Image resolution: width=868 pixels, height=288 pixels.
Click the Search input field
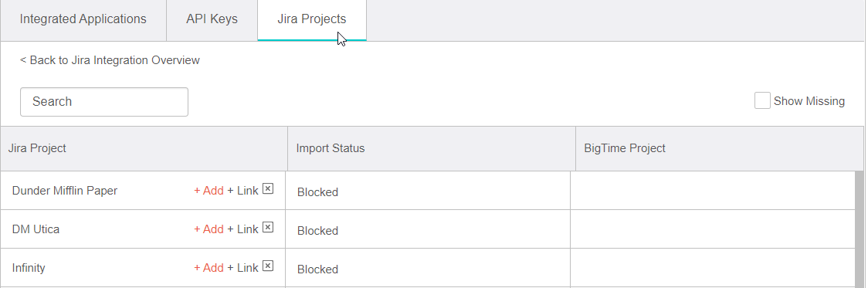tap(104, 102)
